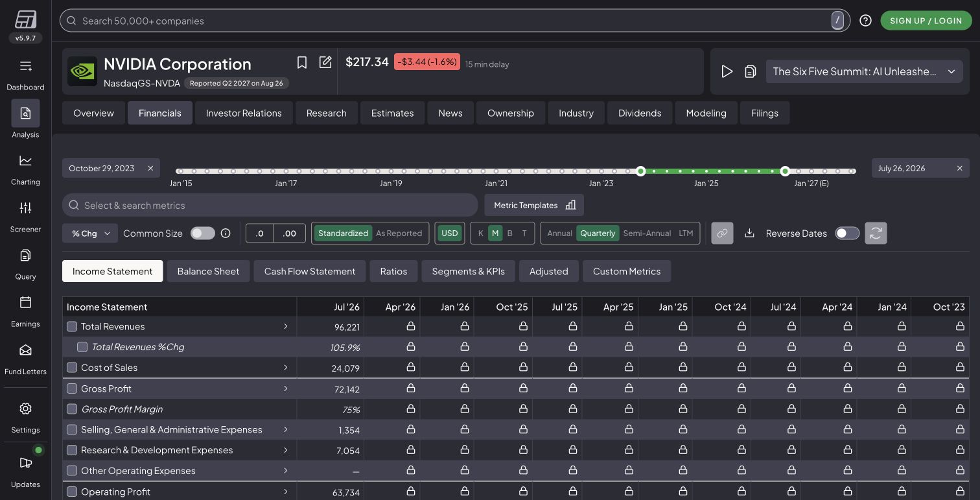Check the Selling, General & Administrative Expenses checkbox
This screenshot has width=980, height=500.
coord(72,429)
